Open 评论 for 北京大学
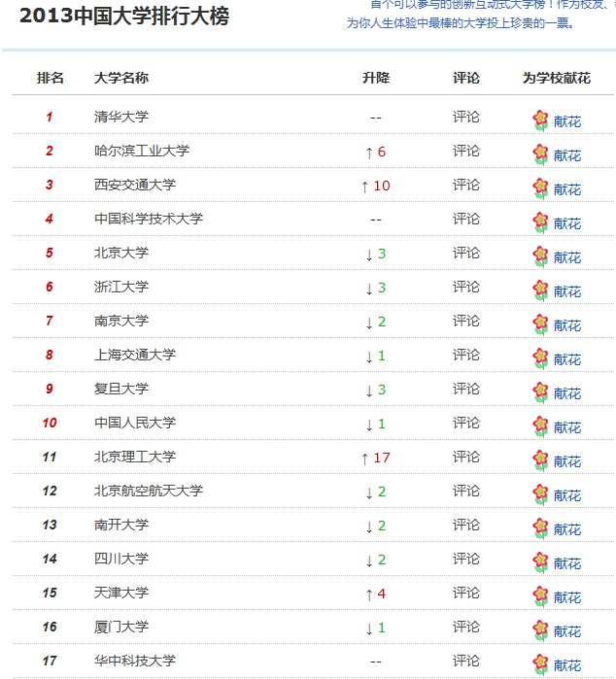 coord(466,253)
